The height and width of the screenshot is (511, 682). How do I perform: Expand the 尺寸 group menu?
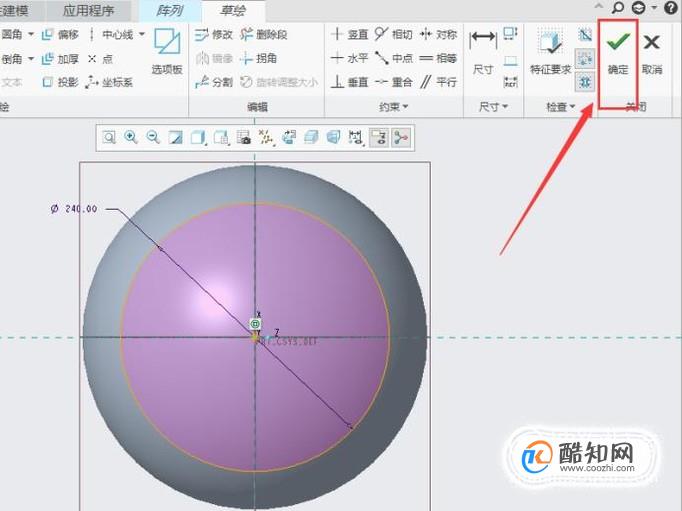[x=493, y=107]
